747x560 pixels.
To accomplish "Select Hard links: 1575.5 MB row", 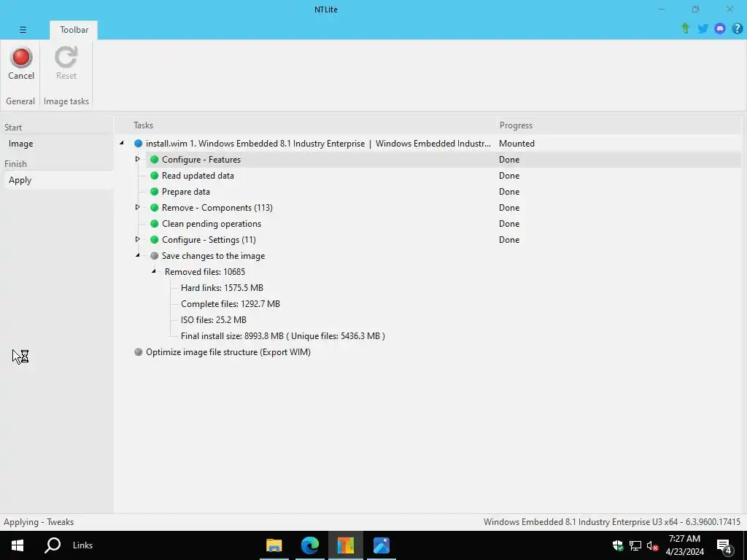I will 222,287.
